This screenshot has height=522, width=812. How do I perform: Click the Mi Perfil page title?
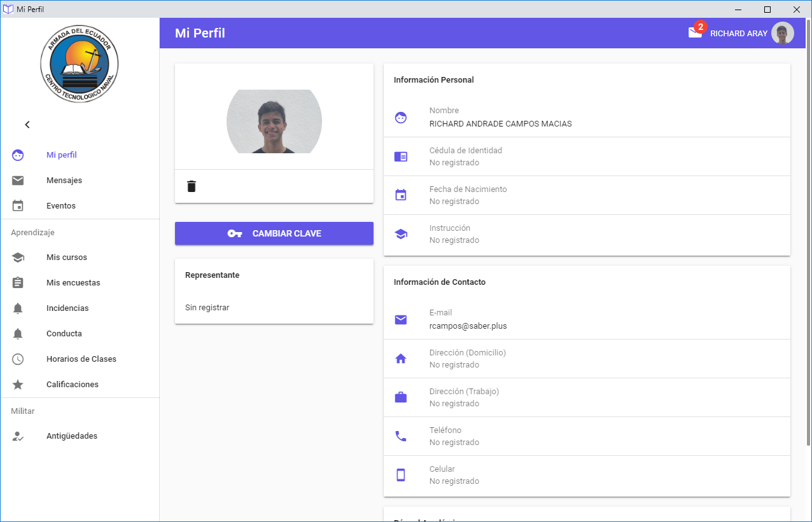[200, 33]
